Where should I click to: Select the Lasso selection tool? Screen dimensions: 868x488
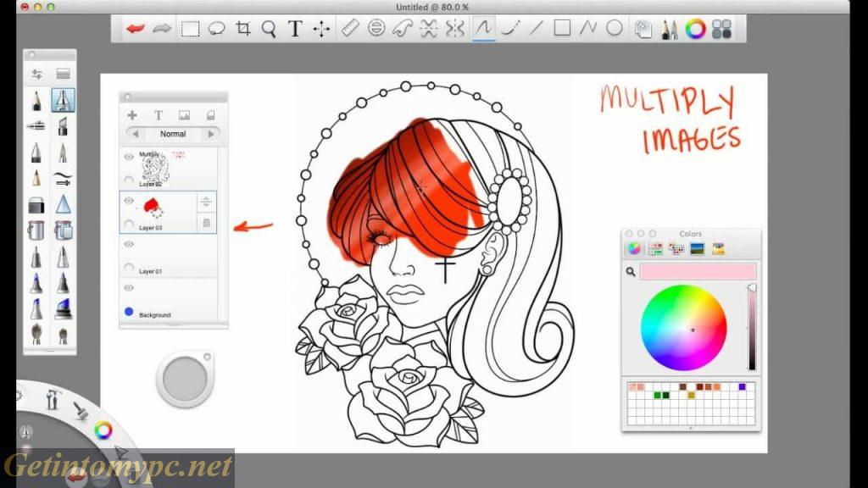[216, 29]
